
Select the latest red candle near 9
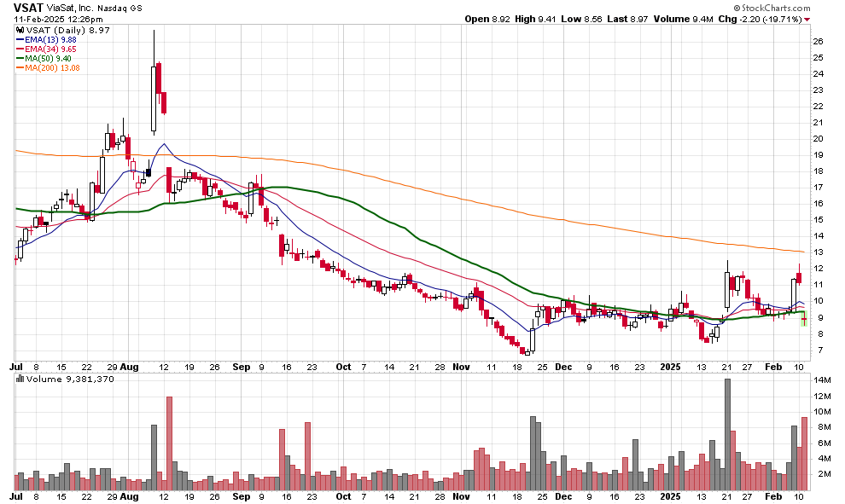[x=804, y=318]
